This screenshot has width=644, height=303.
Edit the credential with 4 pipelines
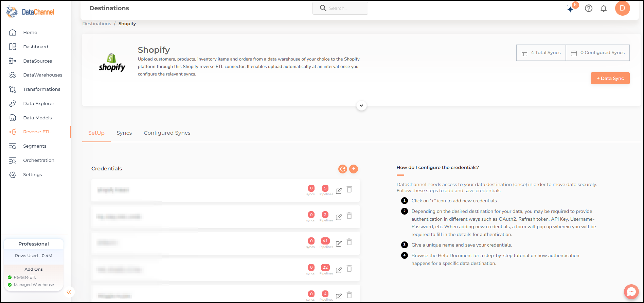[x=339, y=297]
